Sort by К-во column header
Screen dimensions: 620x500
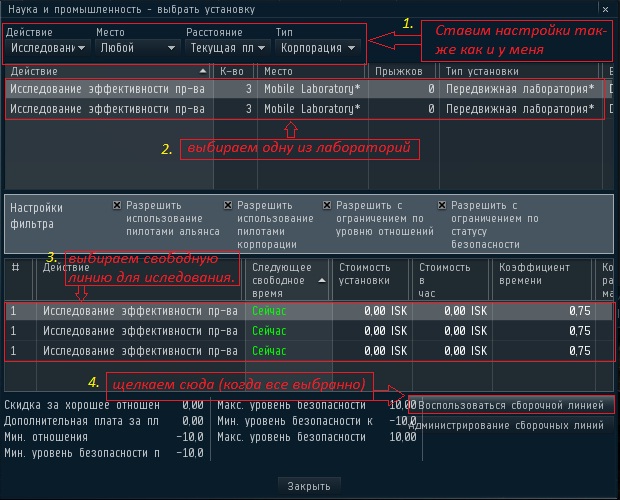click(x=234, y=72)
